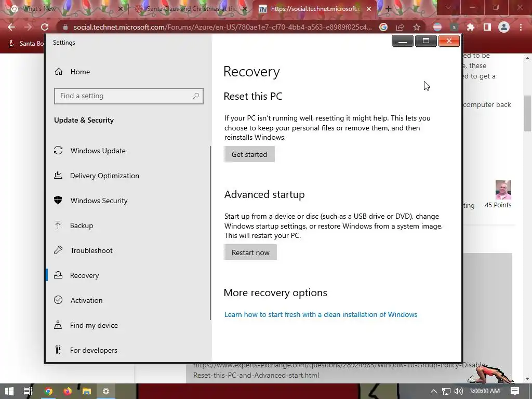The image size is (532, 399).
Task: Open the Chrome tab search dropdown
Action: pyautogui.click(x=448, y=7)
